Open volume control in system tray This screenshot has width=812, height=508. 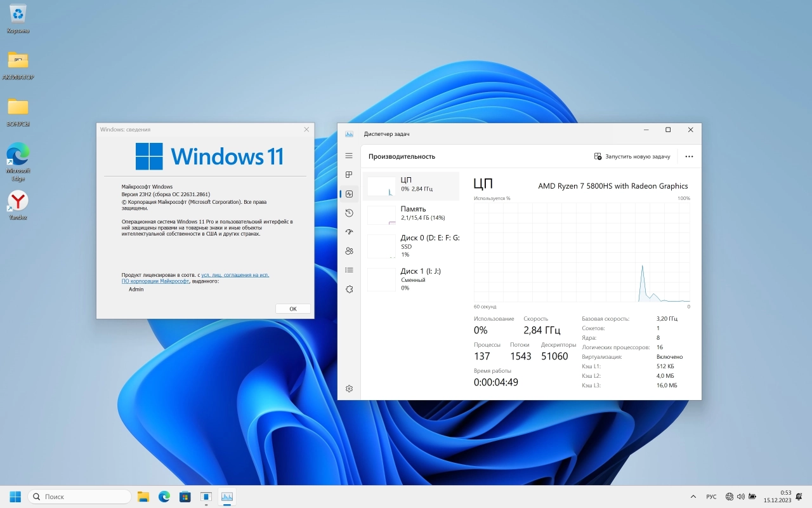pos(741,497)
